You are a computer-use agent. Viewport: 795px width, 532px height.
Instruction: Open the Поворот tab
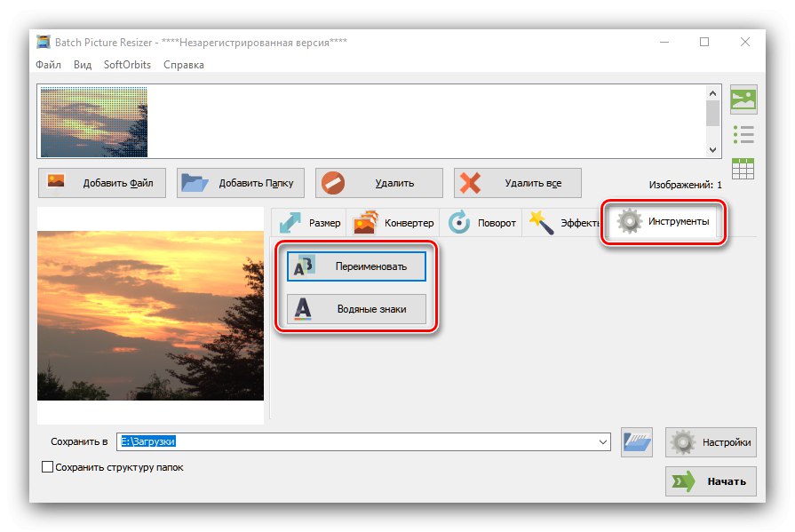(x=481, y=222)
